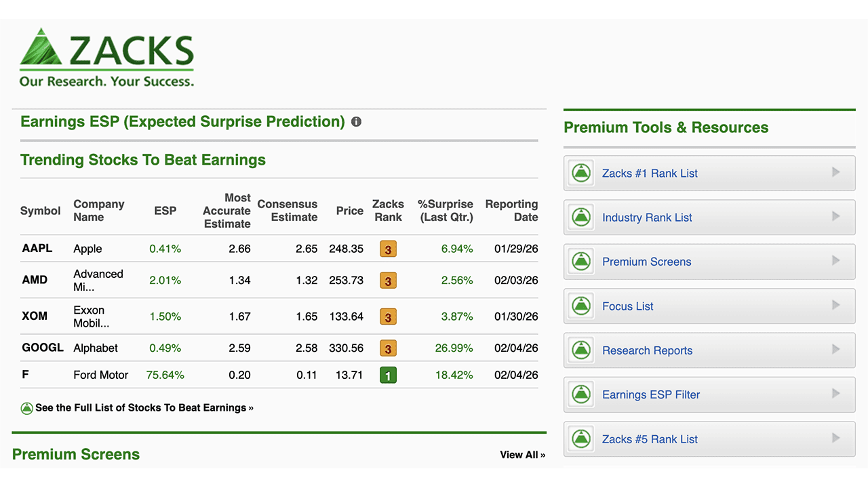Click the Zacks icon beside Research Reports
The image size is (868, 488).
[x=581, y=350]
